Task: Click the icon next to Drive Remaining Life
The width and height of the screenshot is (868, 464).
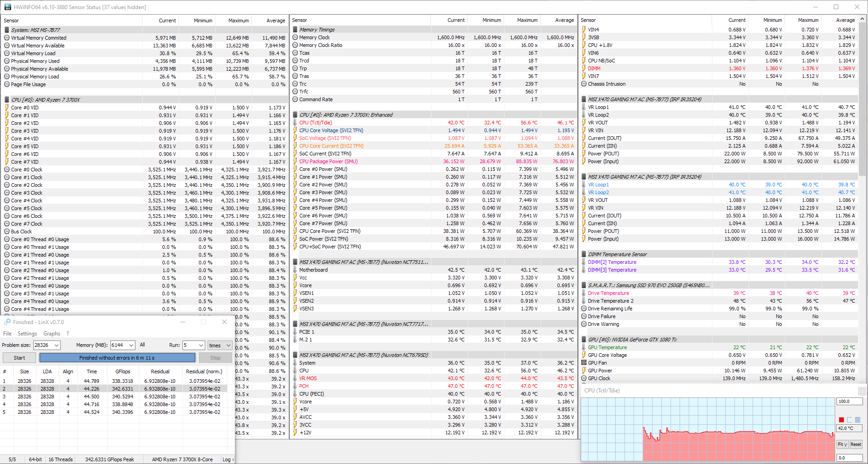Action: click(x=584, y=309)
